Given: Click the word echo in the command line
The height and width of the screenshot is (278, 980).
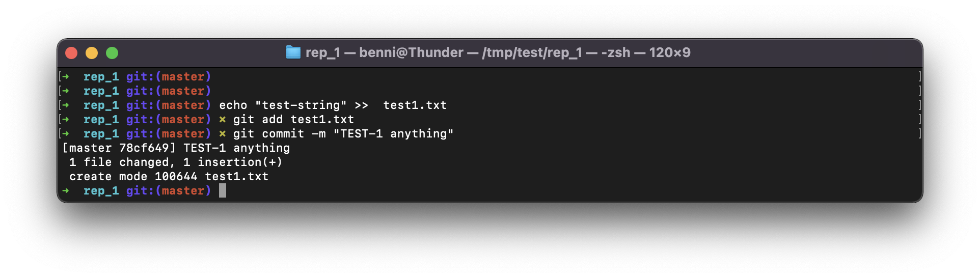Looking at the screenshot, I should pos(233,105).
